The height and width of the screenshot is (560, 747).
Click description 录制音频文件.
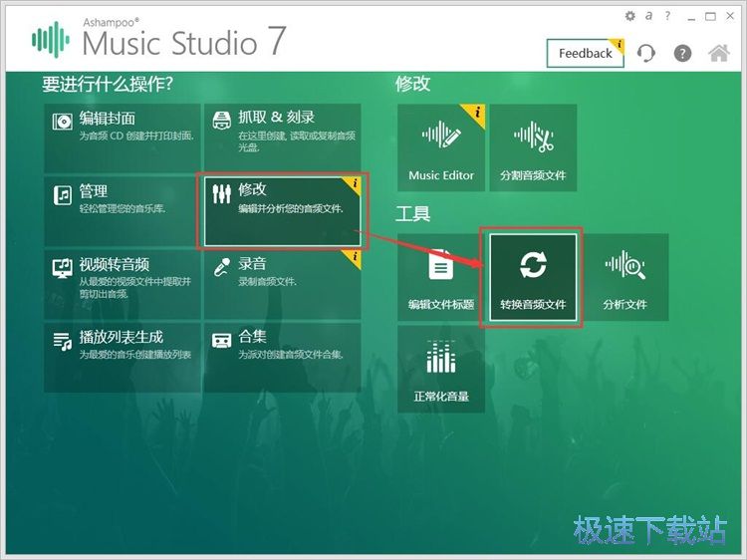pyautogui.click(x=268, y=282)
